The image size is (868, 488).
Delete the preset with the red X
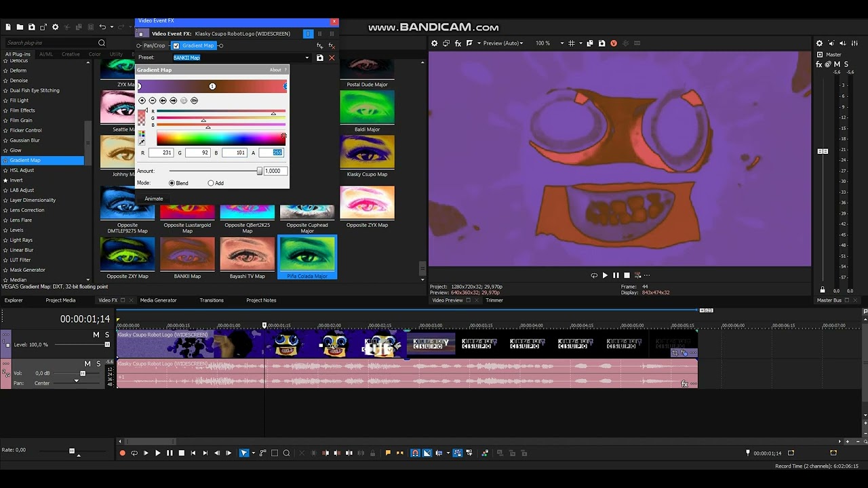[x=332, y=58]
